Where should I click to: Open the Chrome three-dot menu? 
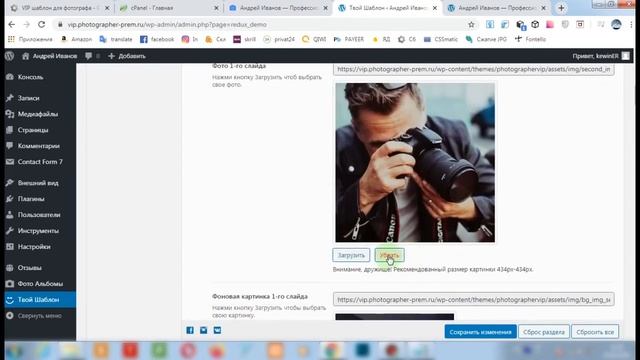click(x=631, y=24)
